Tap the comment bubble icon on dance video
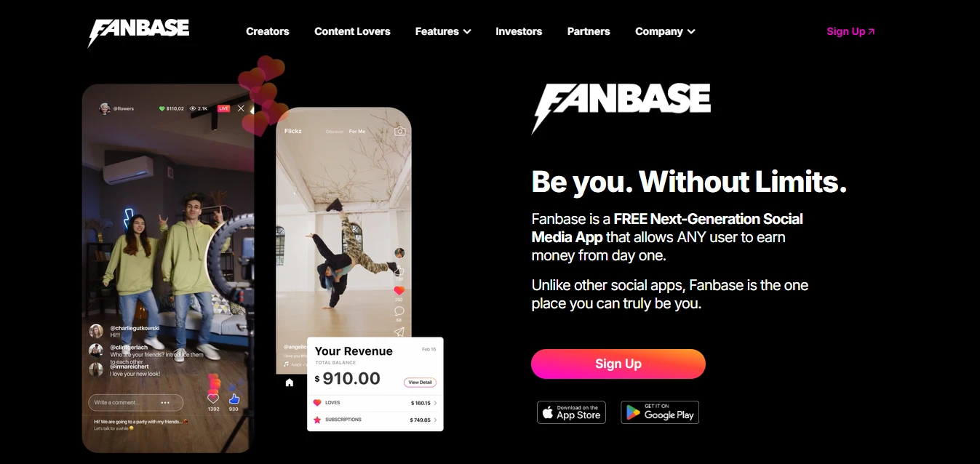 click(399, 311)
